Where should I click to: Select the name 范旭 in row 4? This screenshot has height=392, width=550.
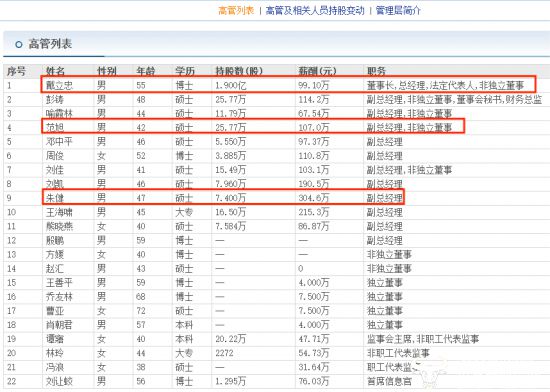coord(55,128)
